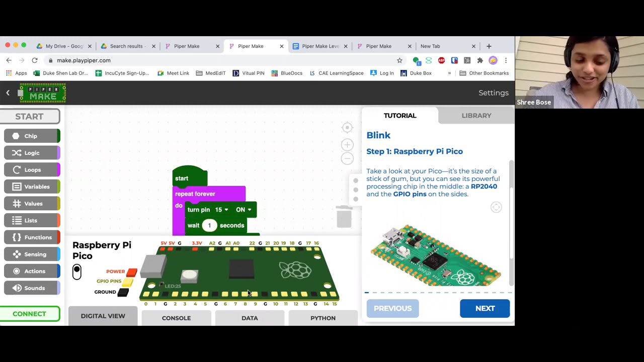Open the blue and red square extension

point(454,60)
